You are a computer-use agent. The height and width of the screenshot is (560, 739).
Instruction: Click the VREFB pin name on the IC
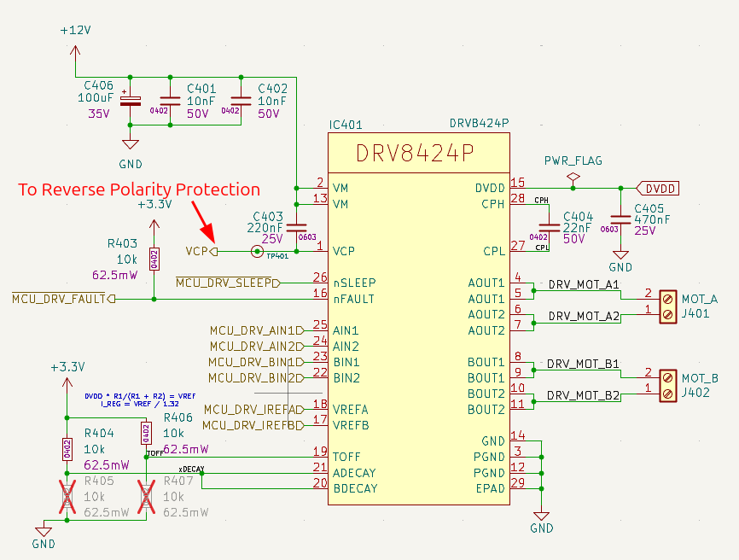351,426
